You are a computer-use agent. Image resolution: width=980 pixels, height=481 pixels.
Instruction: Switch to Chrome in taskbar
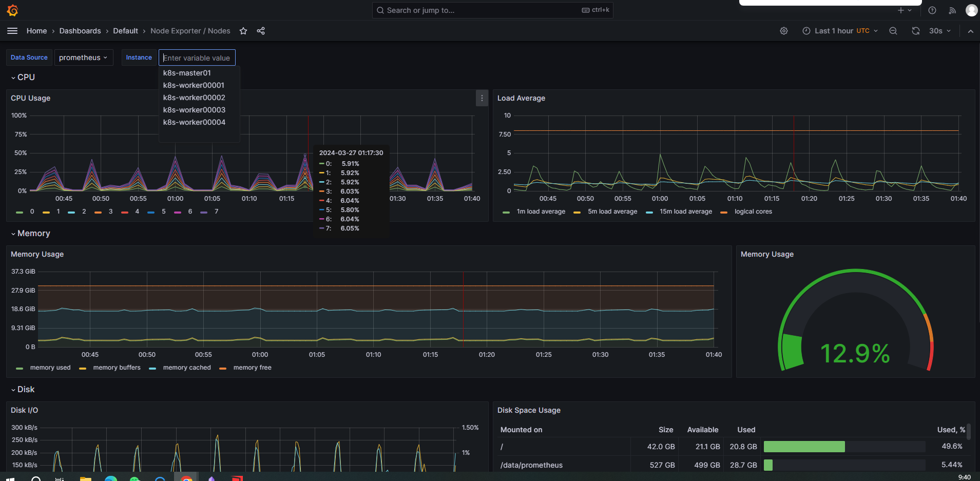coord(186,478)
